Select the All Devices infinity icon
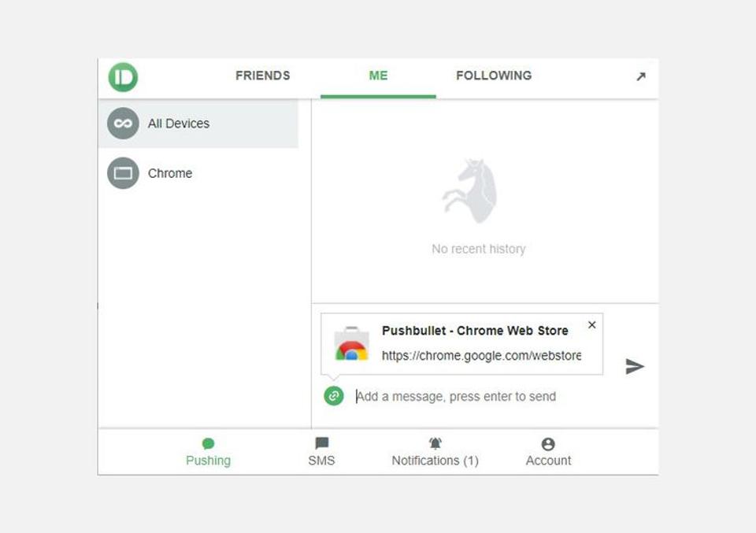Image resolution: width=756 pixels, height=533 pixels. (x=123, y=124)
